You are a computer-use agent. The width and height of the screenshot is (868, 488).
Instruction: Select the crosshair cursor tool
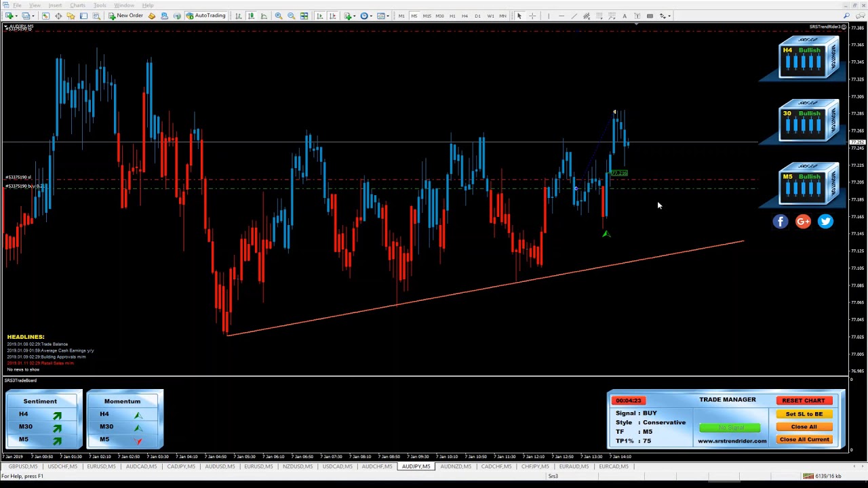click(x=532, y=16)
